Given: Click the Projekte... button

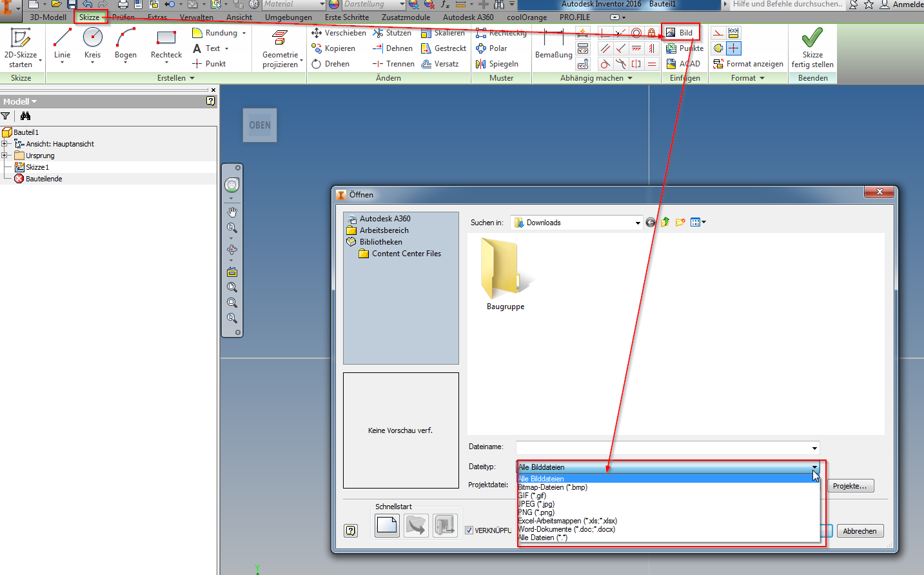Looking at the screenshot, I should (x=850, y=486).
